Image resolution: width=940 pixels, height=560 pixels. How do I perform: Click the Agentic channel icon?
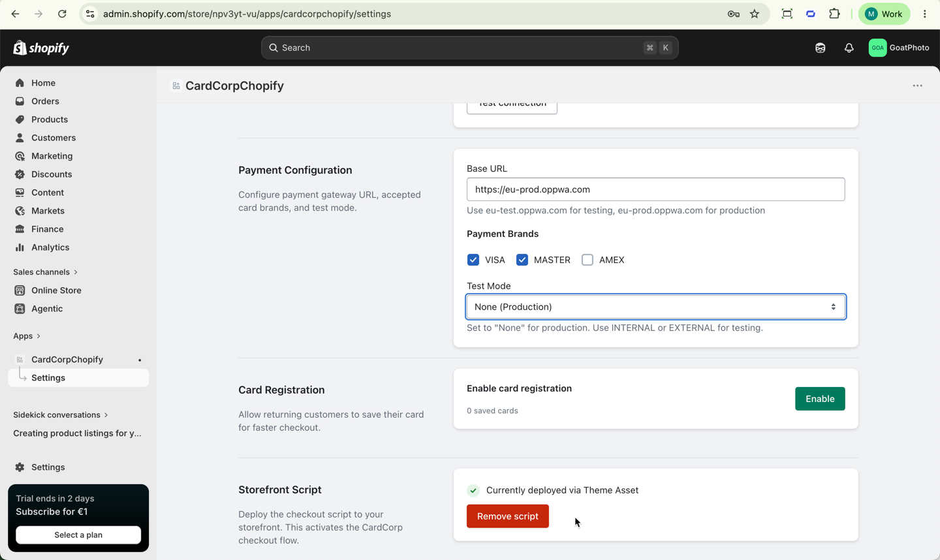pos(20,309)
